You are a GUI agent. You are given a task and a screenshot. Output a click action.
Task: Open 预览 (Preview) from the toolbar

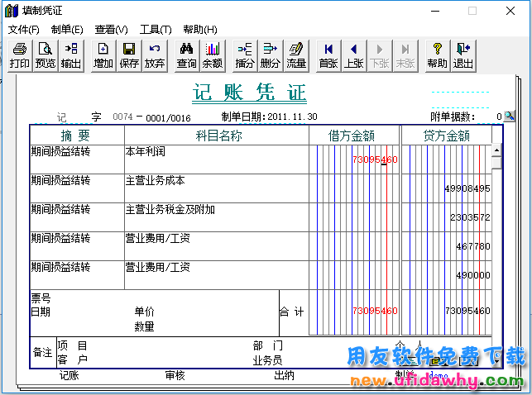click(x=45, y=55)
